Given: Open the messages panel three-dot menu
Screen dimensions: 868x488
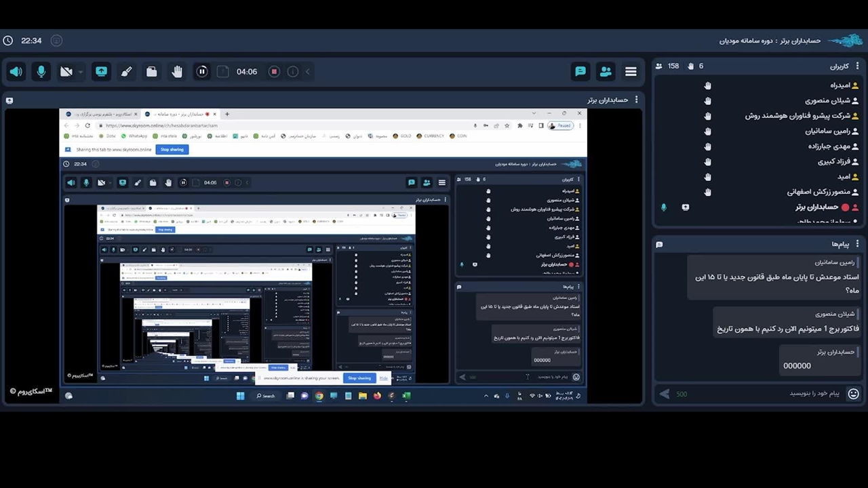Looking at the screenshot, I should pos(857,244).
